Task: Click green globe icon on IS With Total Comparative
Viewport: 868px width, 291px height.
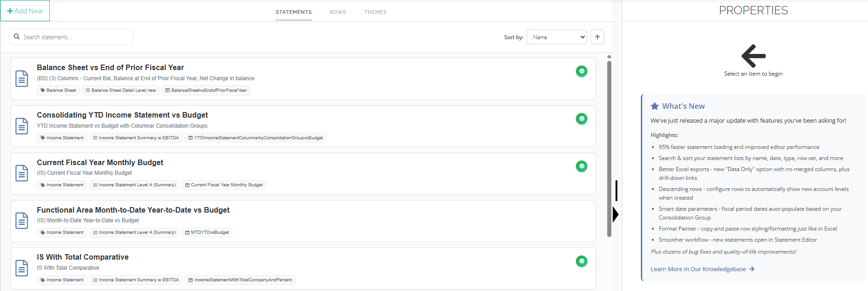Action: click(x=581, y=261)
